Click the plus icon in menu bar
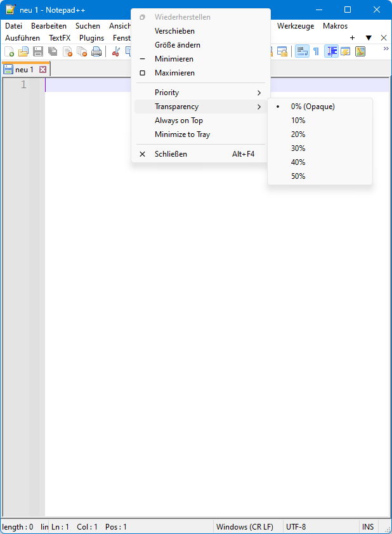 click(352, 38)
